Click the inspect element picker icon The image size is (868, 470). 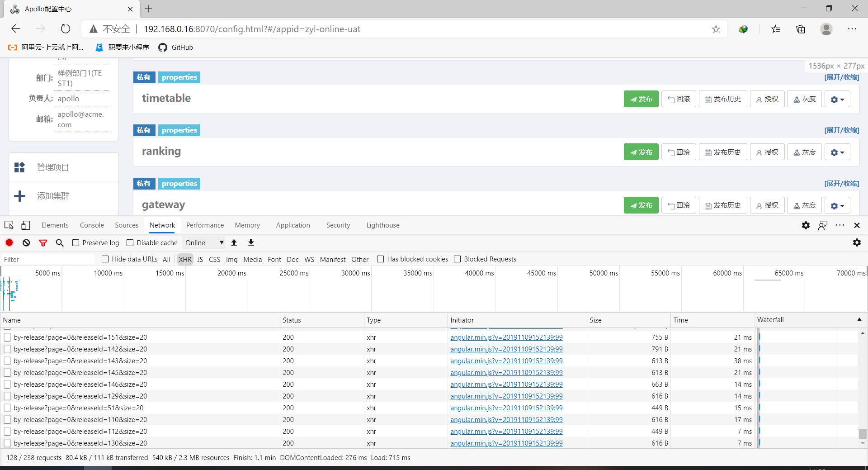(x=9, y=225)
